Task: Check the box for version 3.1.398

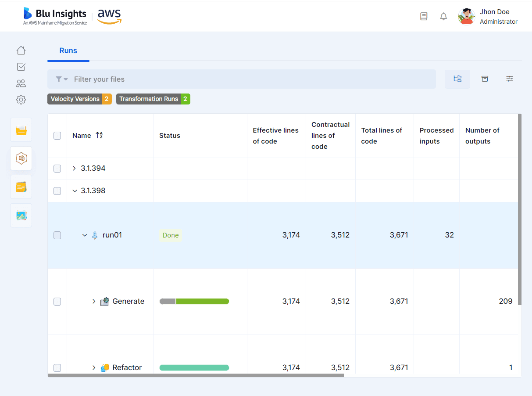Action: [x=57, y=191]
